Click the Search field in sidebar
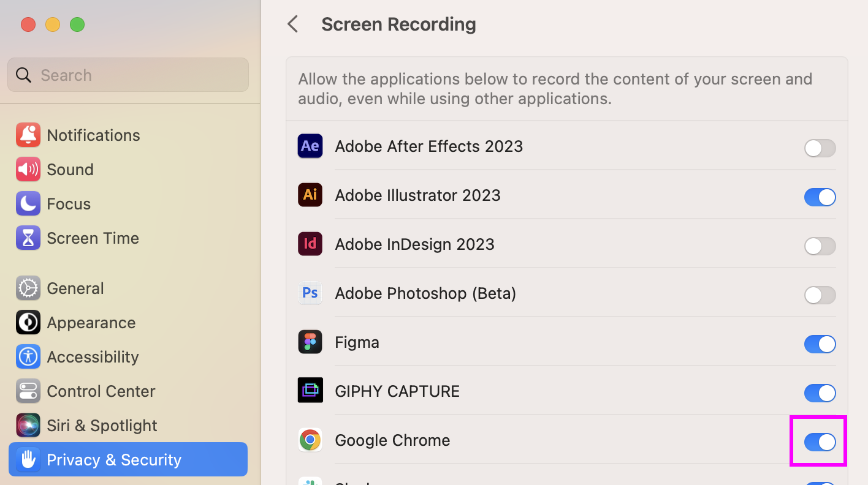Viewport: 868px width, 485px height. [x=128, y=75]
